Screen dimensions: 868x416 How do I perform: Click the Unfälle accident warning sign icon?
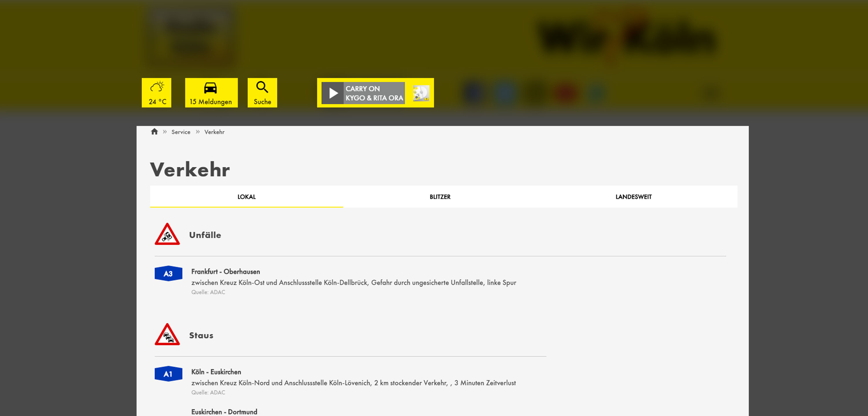tap(167, 234)
